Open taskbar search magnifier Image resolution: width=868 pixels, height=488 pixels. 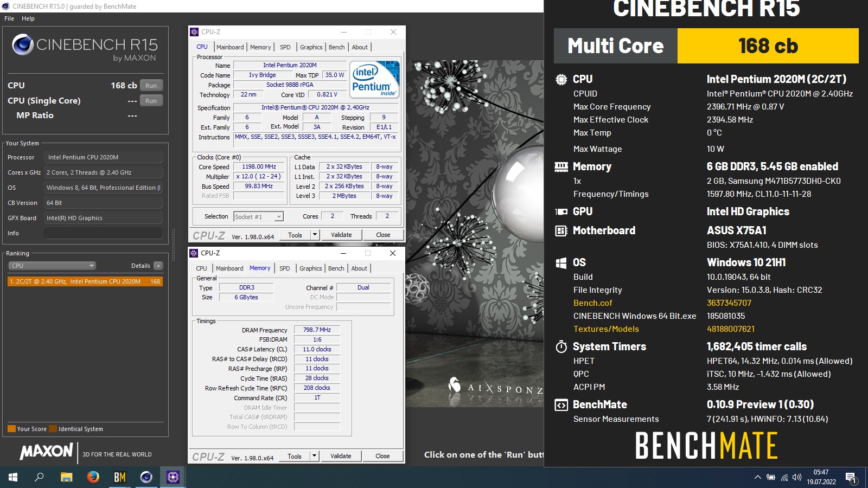[x=39, y=477]
